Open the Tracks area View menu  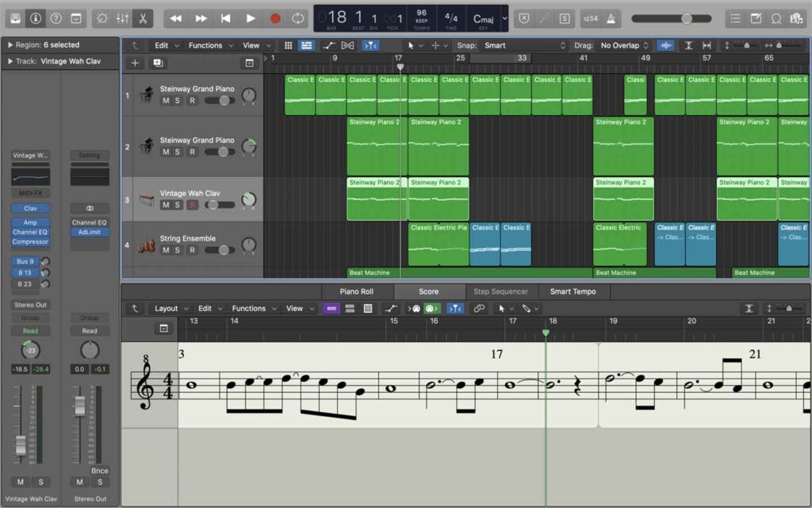point(256,45)
